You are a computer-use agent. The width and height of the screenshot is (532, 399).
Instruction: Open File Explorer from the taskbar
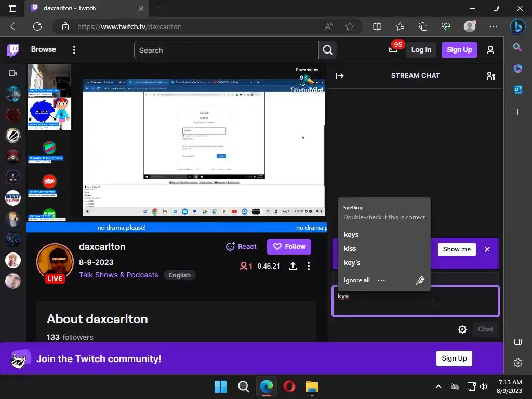(x=312, y=387)
